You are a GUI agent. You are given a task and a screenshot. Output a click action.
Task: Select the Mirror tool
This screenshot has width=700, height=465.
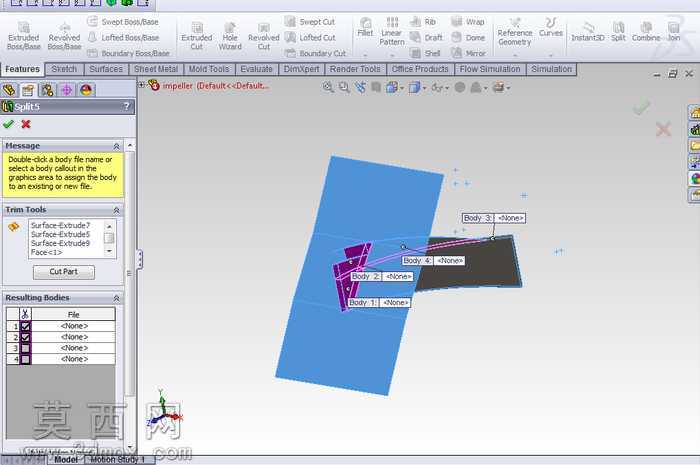468,53
